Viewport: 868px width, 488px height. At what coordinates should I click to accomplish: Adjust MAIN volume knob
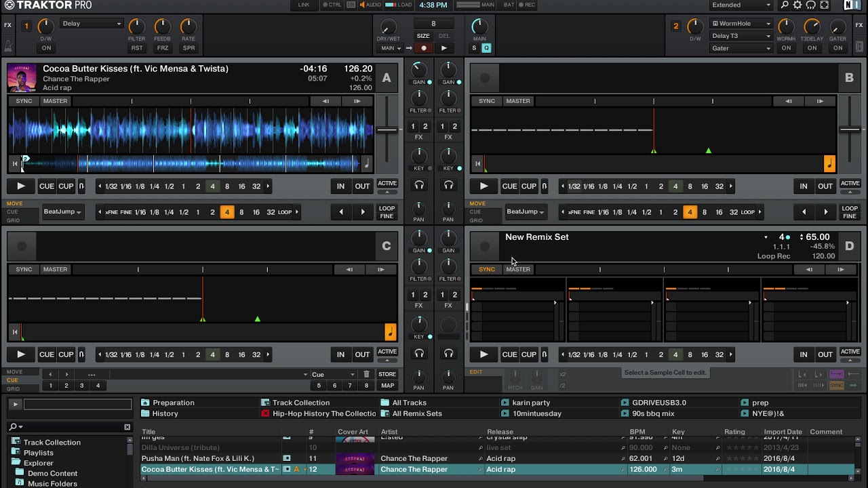479,26
